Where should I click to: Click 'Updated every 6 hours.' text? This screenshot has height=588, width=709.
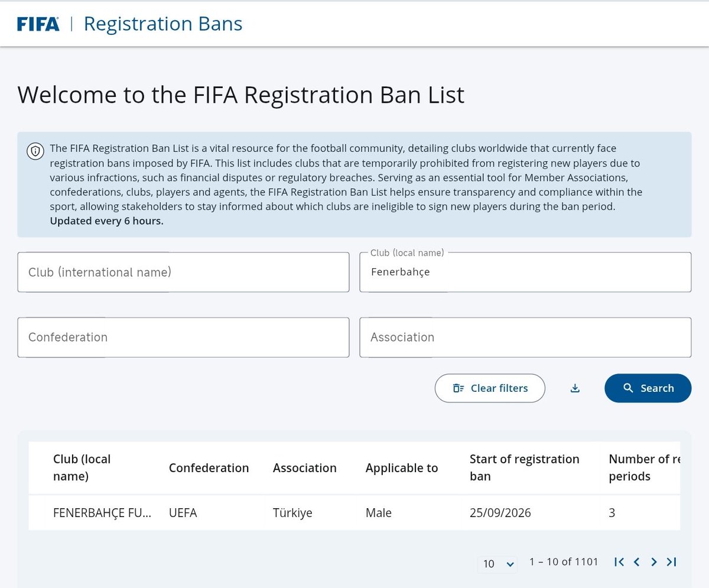point(107,221)
